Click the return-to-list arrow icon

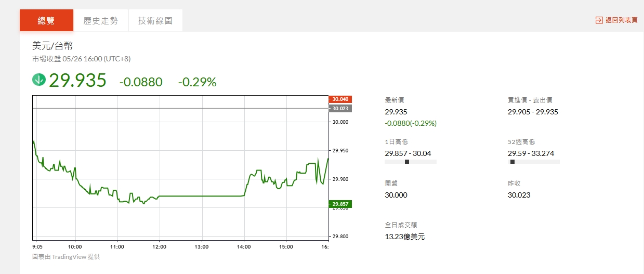click(599, 20)
